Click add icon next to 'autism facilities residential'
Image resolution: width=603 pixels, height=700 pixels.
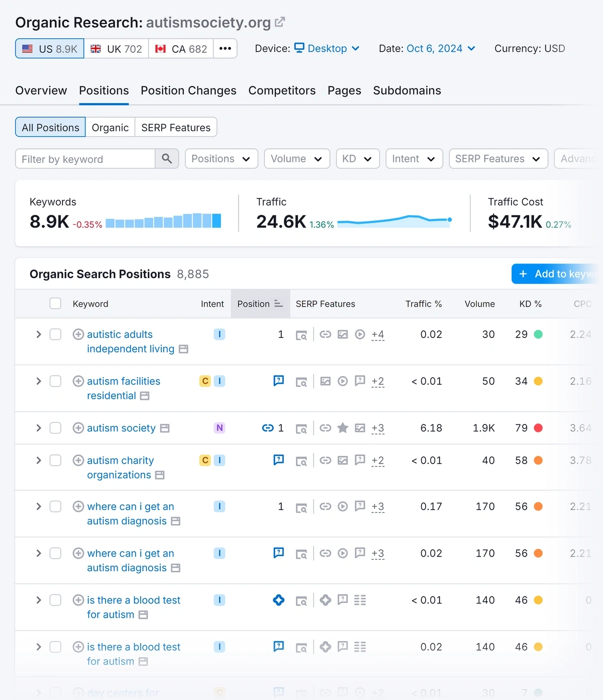[x=78, y=381]
